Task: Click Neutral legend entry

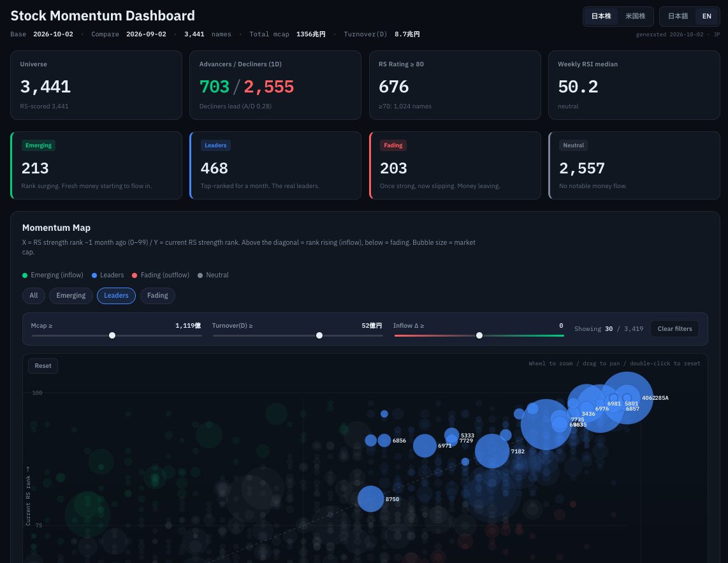Action: 213,275
